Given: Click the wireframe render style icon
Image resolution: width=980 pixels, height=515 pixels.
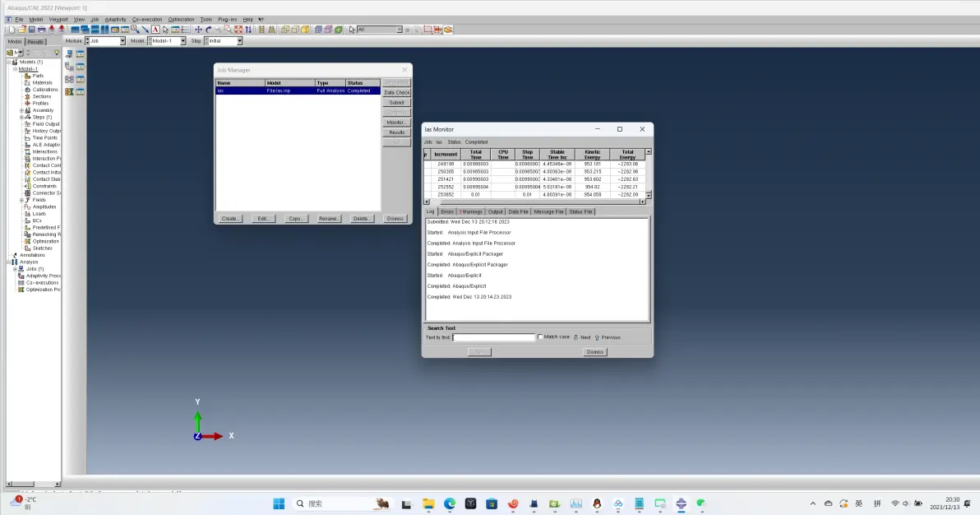Looking at the screenshot, I should 284,30.
